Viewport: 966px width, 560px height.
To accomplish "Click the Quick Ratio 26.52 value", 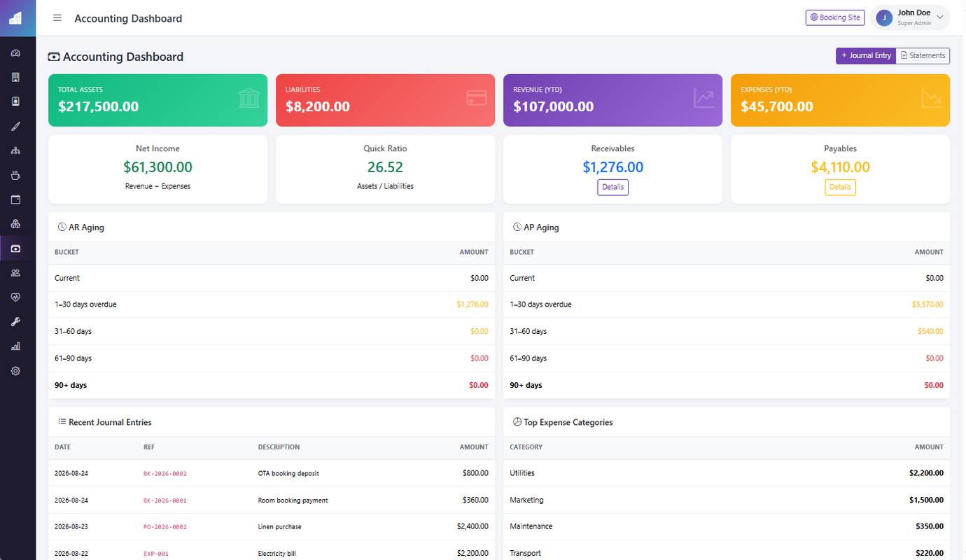I will 385,167.
